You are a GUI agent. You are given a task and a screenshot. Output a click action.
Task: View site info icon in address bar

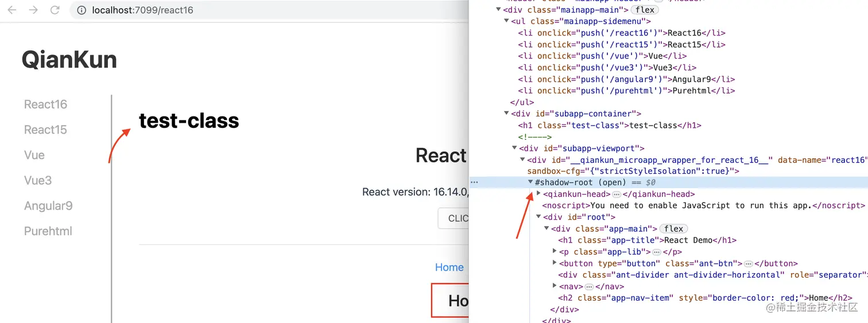point(82,10)
